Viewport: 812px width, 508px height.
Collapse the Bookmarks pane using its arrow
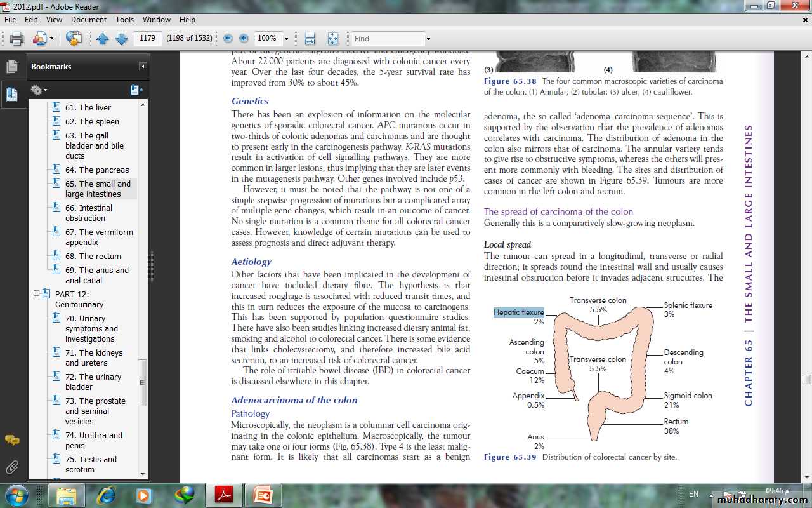(x=143, y=67)
